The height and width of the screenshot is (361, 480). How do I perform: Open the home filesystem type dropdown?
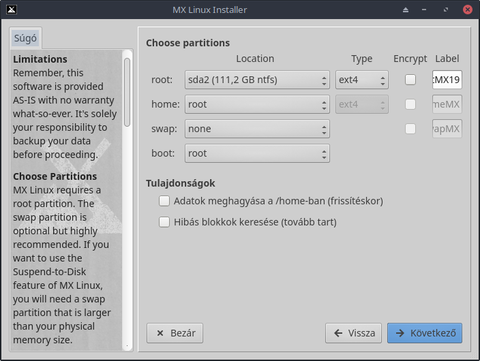[362, 104]
